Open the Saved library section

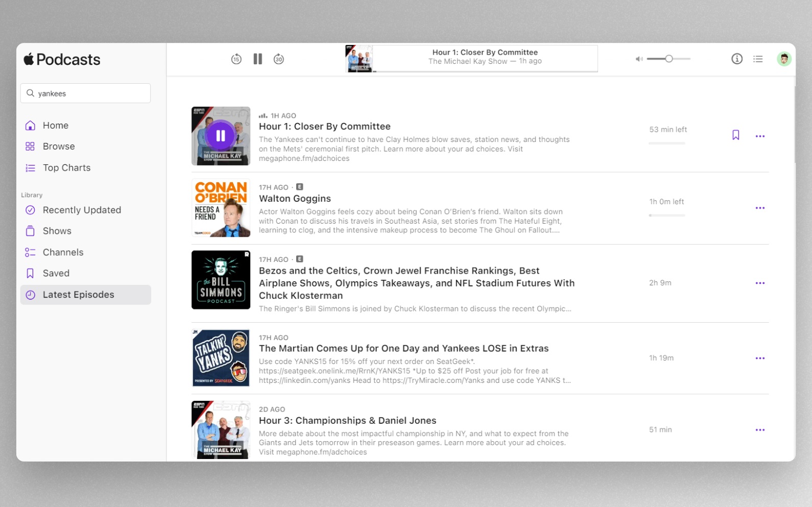[56, 274]
